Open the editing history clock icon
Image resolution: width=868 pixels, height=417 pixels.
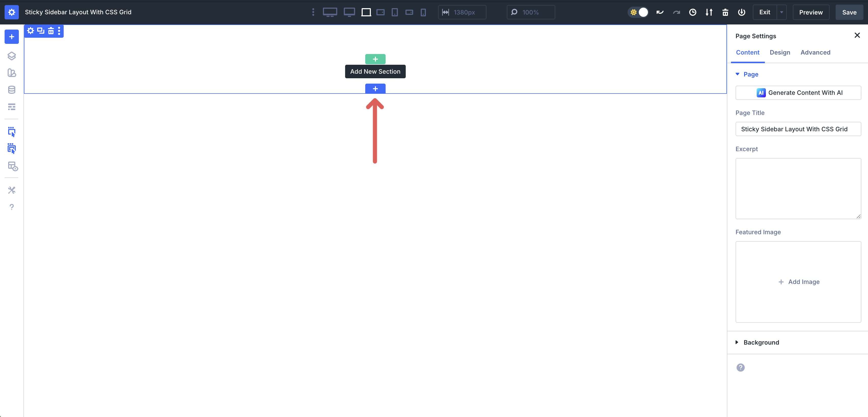693,12
